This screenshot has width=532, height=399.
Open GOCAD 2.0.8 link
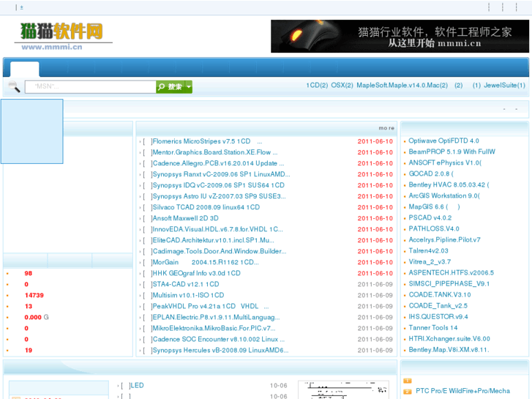click(431, 174)
